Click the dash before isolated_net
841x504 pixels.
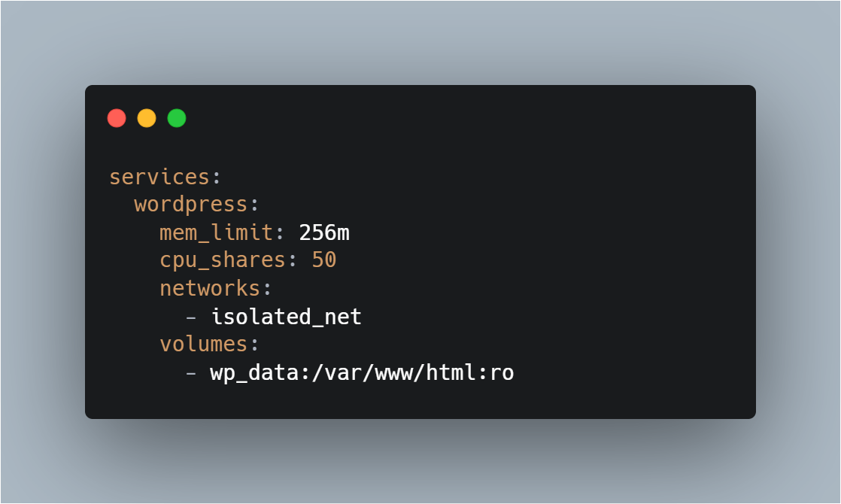click(191, 317)
